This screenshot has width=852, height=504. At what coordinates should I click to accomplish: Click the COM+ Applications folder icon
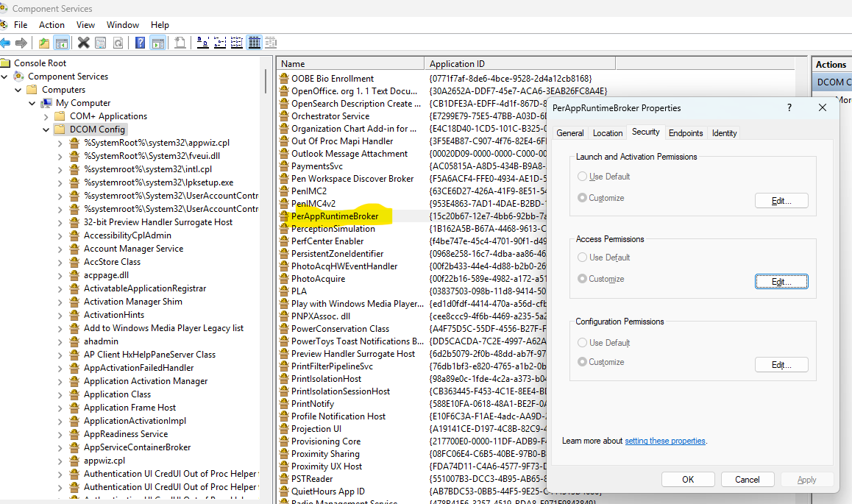click(x=60, y=116)
